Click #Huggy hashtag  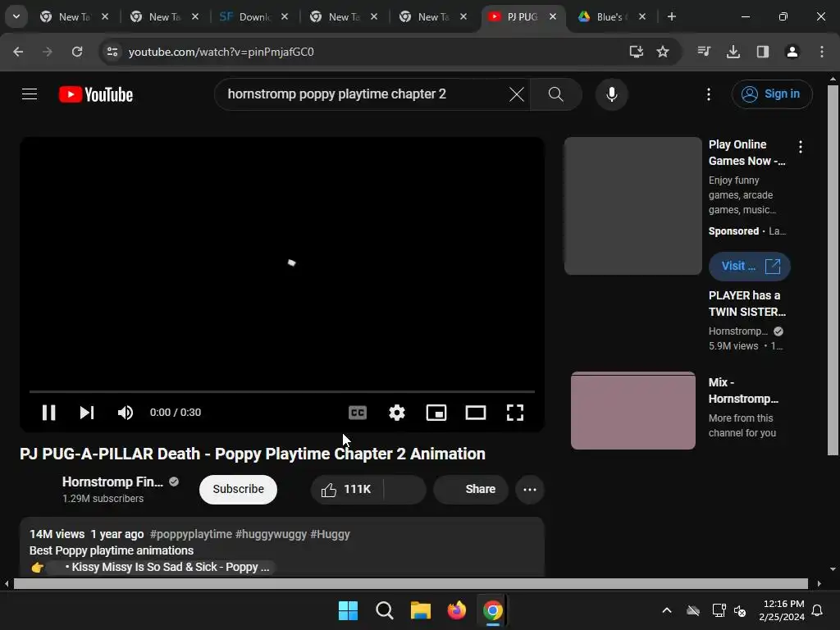330,534
